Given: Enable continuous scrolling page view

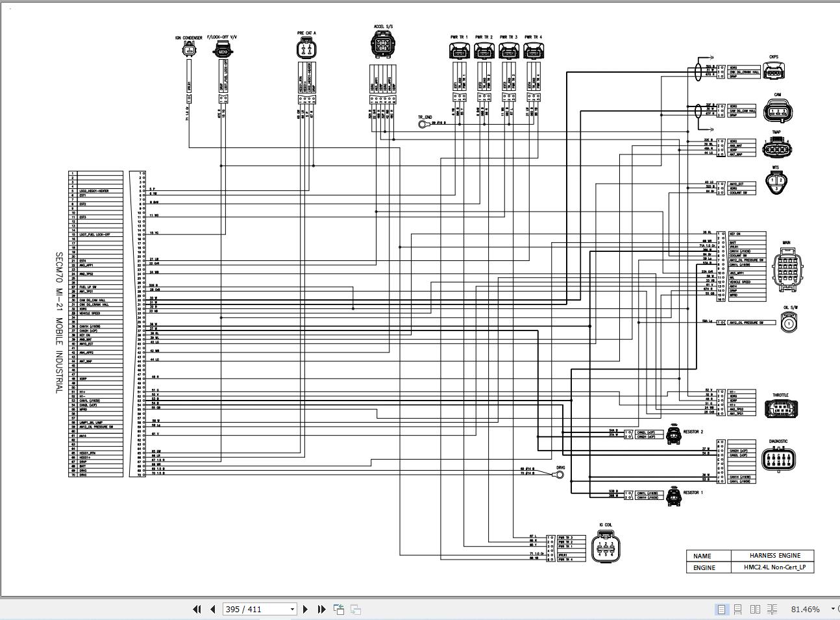Looking at the screenshot, I should (x=738, y=609).
